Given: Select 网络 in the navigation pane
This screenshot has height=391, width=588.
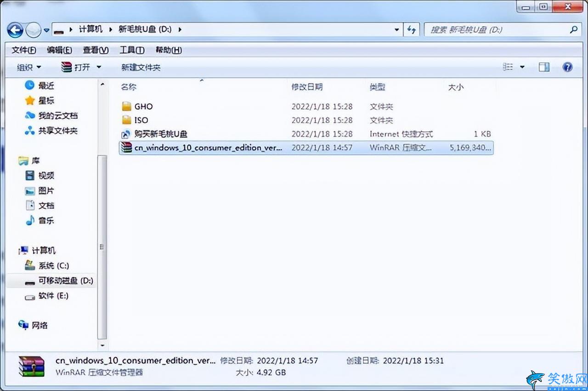Looking at the screenshot, I should [33, 325].
